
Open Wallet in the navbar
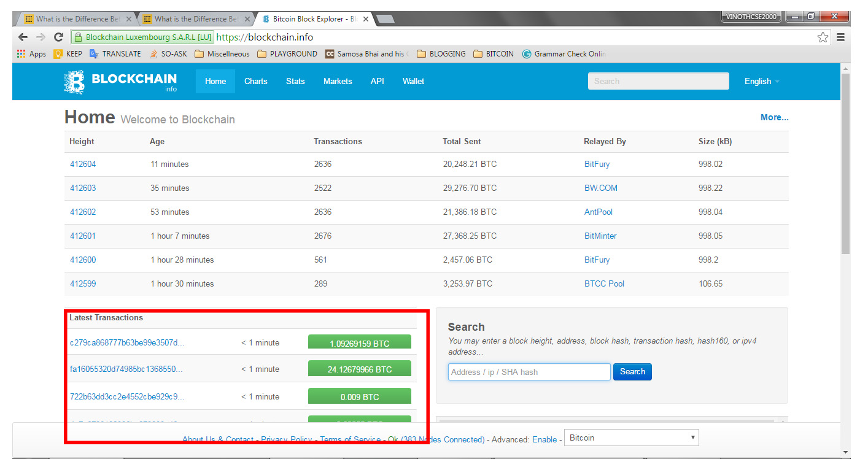413,81
